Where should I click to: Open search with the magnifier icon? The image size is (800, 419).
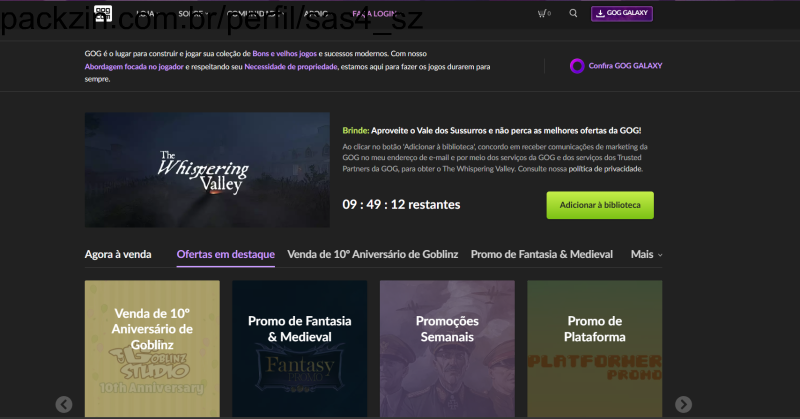tap(573, 14)
